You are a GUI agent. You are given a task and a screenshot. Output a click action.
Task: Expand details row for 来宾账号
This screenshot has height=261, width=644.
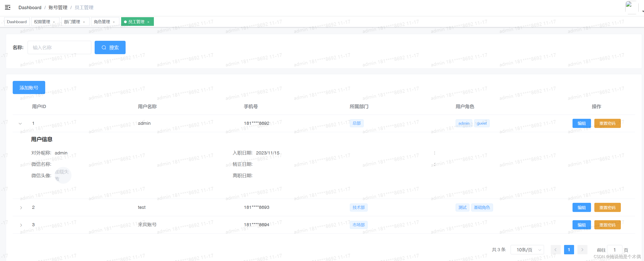21,225
